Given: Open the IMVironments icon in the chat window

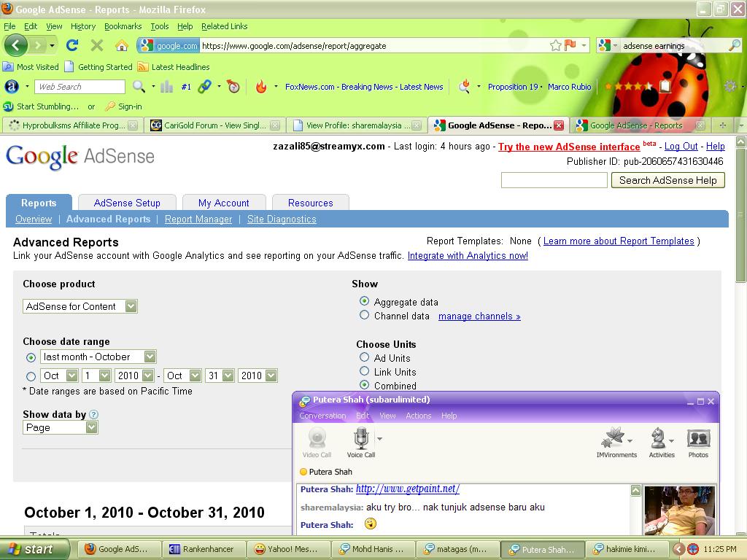Looking at the screenshot, I should tap(616, 443).
